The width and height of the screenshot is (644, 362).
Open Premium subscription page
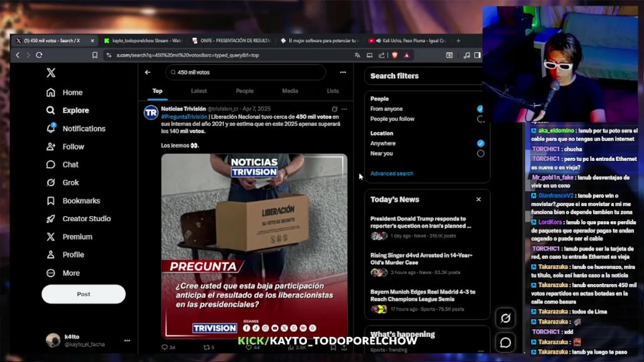click(69, 237)
